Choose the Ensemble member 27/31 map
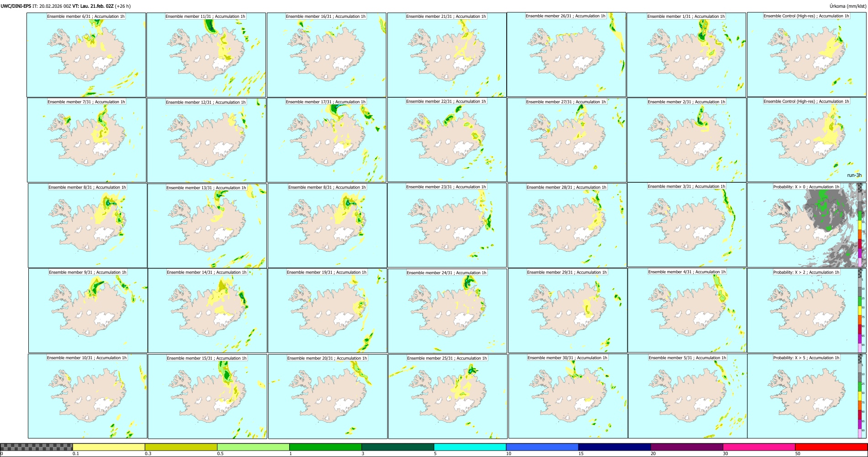 tap(566, 140)
